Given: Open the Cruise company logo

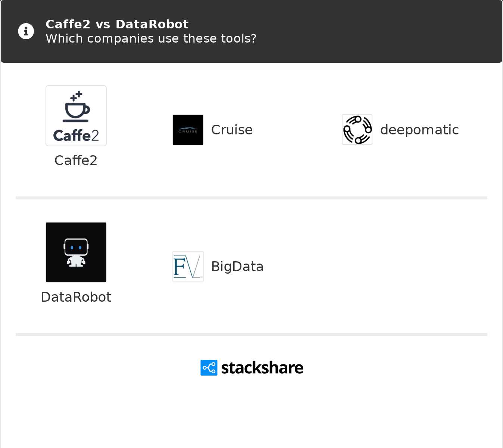Looking at the screenshot, I should pyautogui.click(x=188, y=130).
